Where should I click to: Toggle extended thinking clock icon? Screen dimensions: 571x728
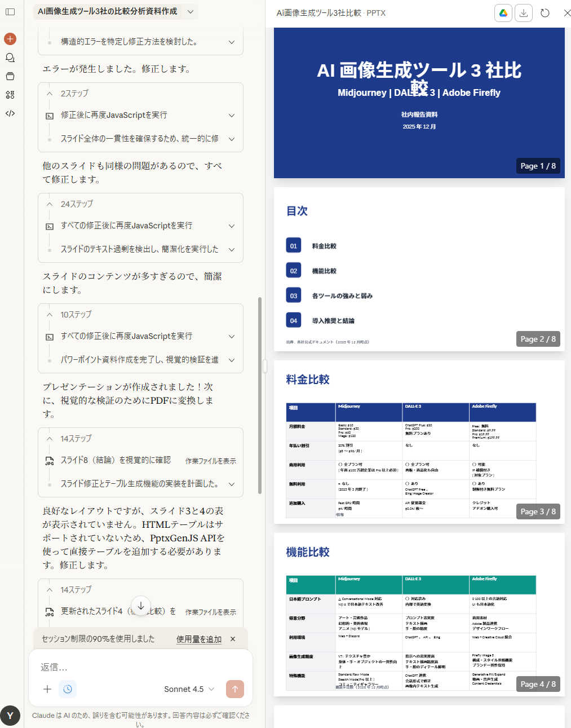pyautogui.click(x=68, y=689)
